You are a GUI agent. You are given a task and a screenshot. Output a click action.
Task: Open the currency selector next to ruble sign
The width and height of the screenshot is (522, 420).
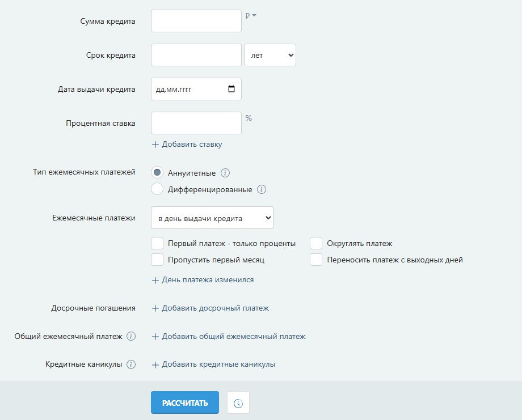251,16
